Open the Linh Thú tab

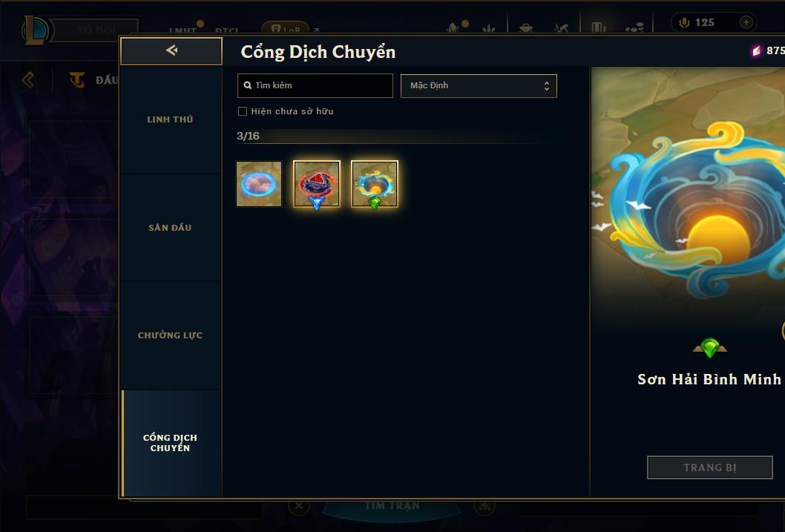170,119
